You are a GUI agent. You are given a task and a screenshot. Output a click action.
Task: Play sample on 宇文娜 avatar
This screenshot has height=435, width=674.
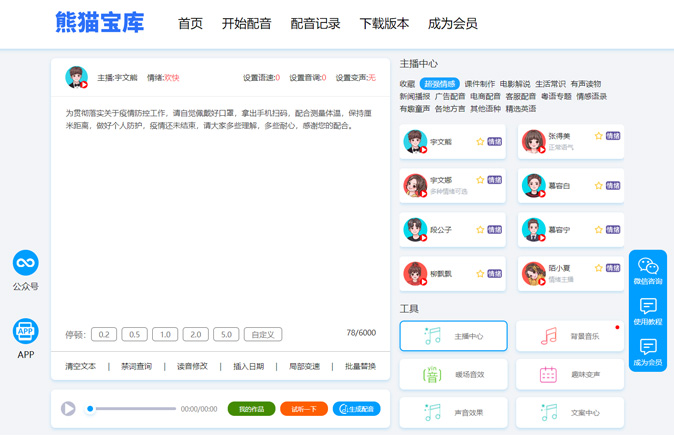coord(423,193)
